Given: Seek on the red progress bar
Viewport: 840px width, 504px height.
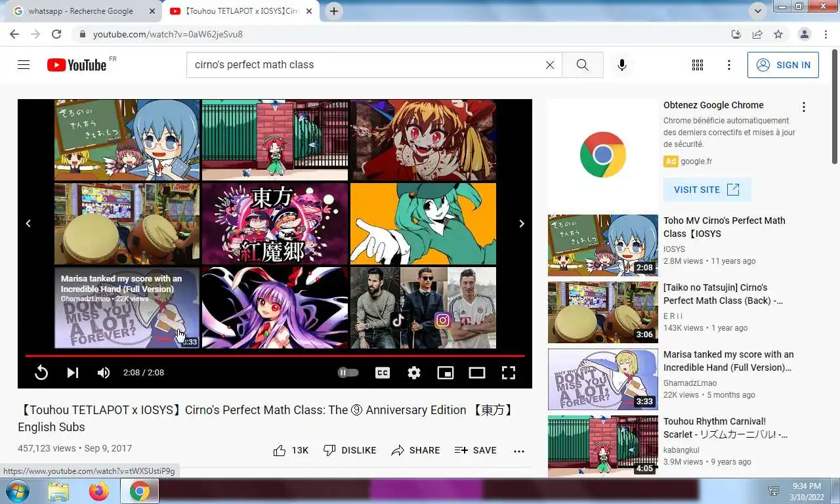Looking at the screenshot, I should tap(275, 356).
